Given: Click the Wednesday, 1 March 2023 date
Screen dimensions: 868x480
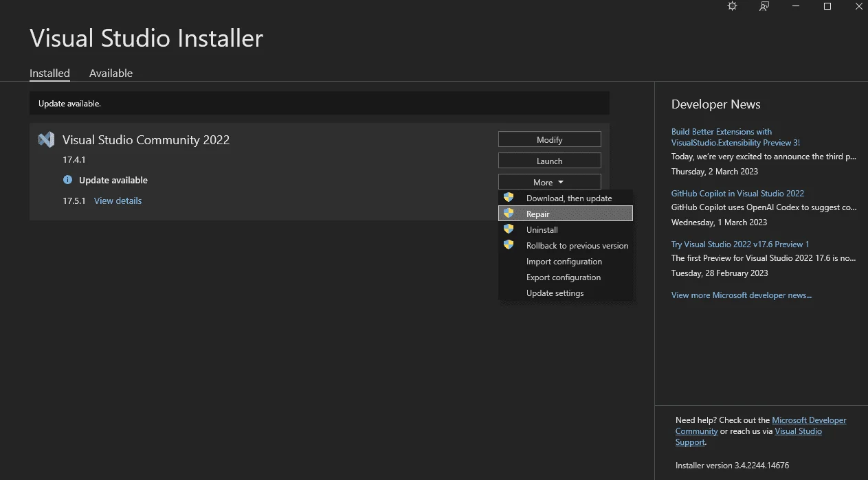Looking at the screenshot, I should 719,222.
